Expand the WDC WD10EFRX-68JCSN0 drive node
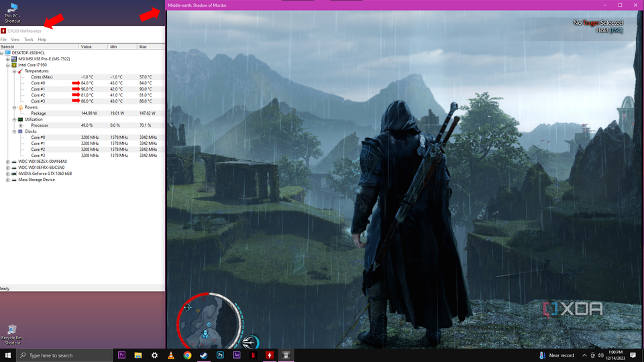 (8, 168)
